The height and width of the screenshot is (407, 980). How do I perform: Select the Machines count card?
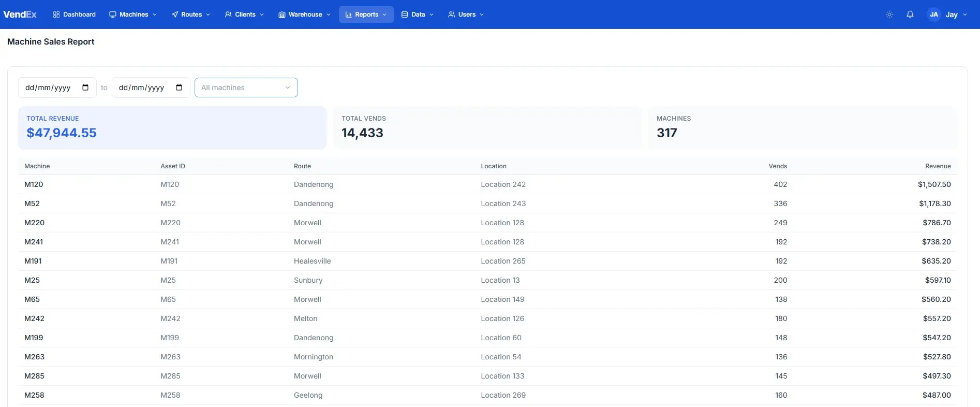tap(803, 128)
